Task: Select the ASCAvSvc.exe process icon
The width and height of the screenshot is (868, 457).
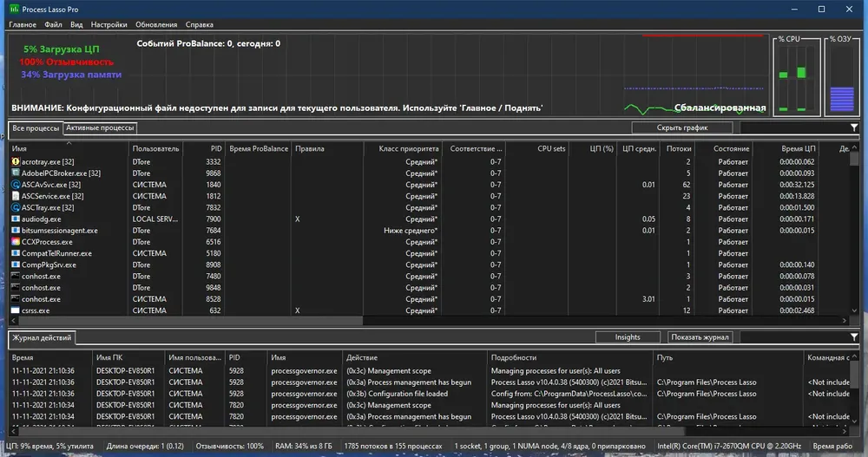Action: coord(16,185)
